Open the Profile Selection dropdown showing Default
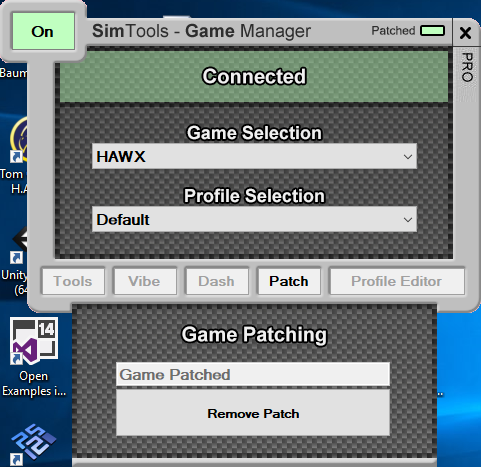Image resolution: width=481 pixels, height=467 pixels. [x=254, y=219]
